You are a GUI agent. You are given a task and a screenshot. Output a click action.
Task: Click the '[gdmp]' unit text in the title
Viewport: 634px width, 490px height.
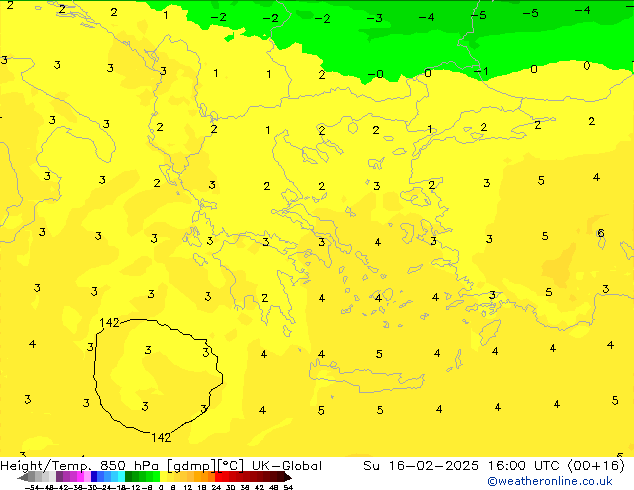(x=192, y=466)
